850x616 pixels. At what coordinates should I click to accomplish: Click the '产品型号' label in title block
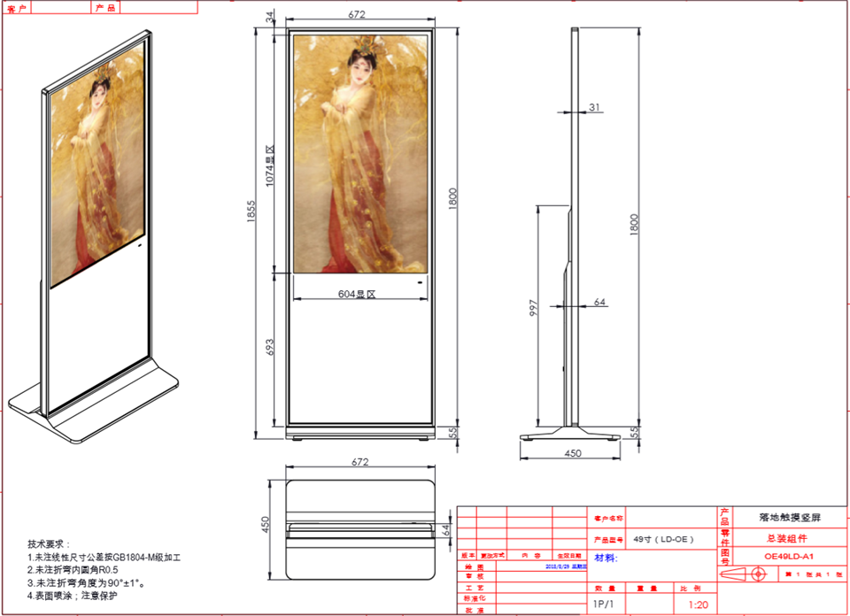608,540
